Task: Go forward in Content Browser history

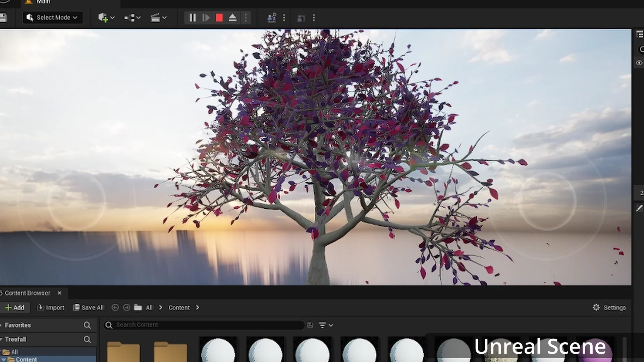Action: tap(126, 307)
